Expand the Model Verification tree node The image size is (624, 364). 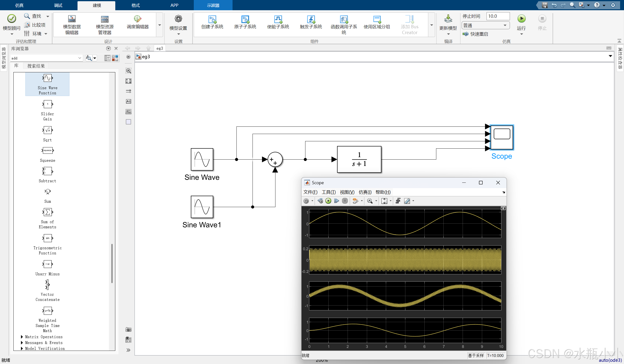[22, 348]
